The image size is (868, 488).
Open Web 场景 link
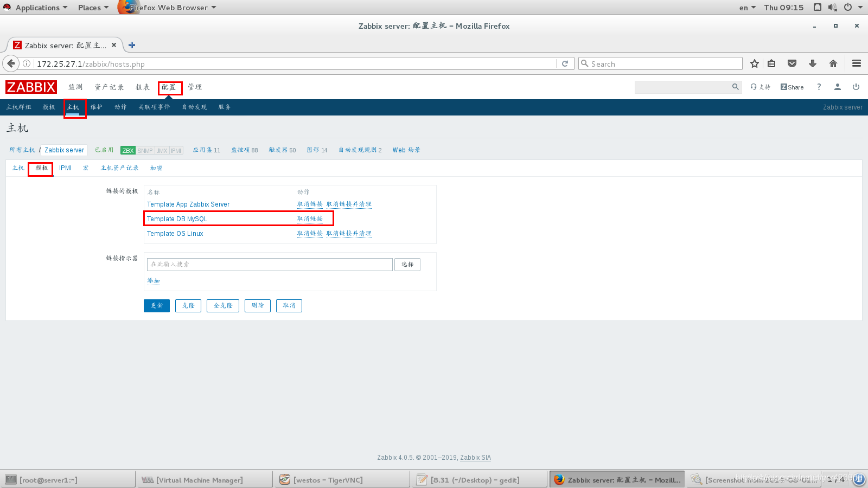click(x=406, y=150)
